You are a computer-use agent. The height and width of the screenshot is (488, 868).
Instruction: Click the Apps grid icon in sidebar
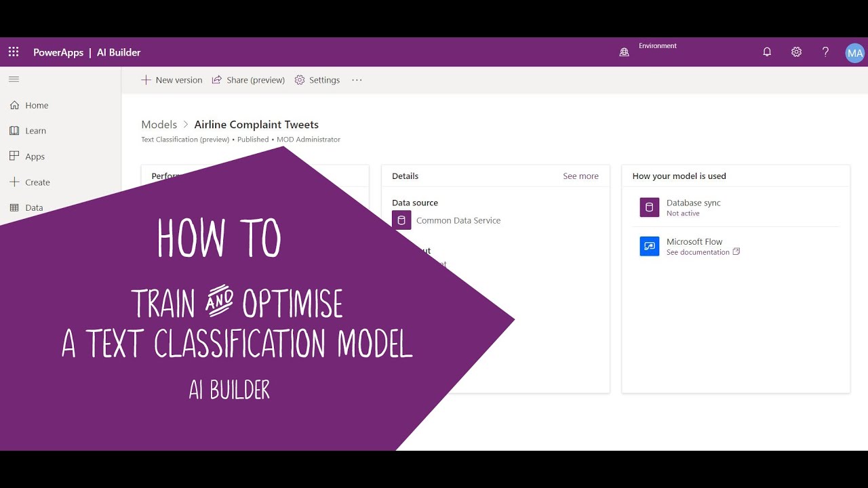click(x=14, y=156)
